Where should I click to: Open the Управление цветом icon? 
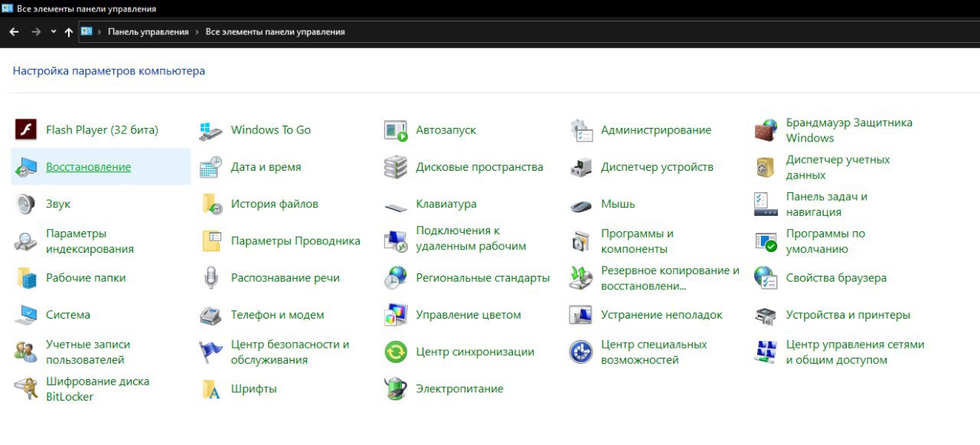396,315
